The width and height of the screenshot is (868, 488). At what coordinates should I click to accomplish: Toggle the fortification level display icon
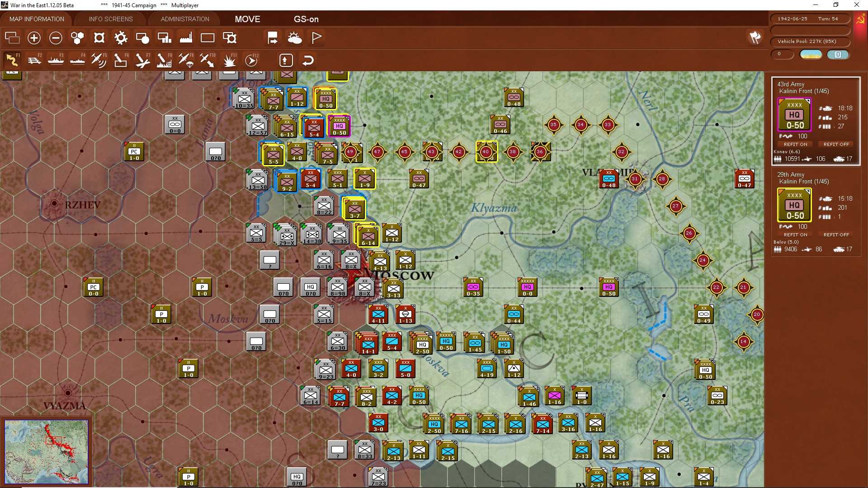click(99, 38)
